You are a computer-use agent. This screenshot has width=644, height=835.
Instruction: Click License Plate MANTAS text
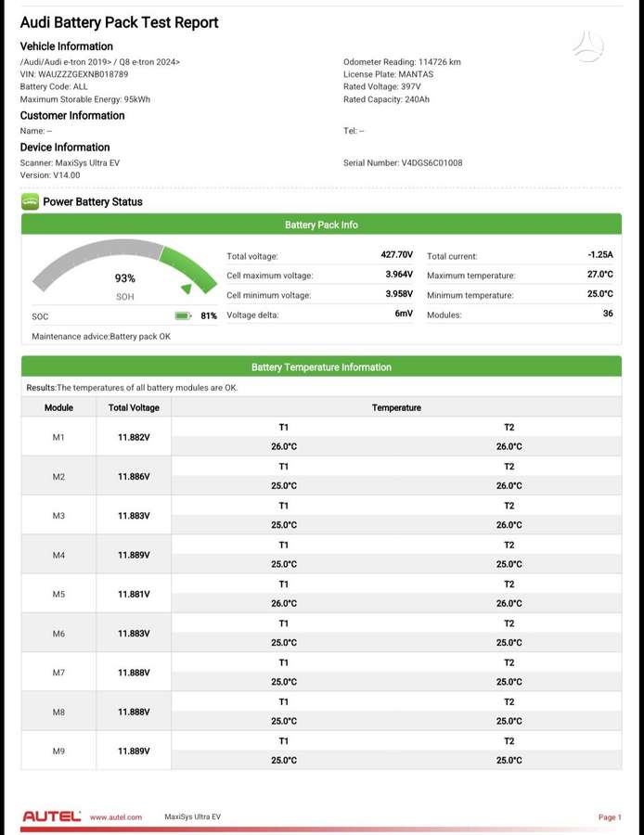(388, 74)
